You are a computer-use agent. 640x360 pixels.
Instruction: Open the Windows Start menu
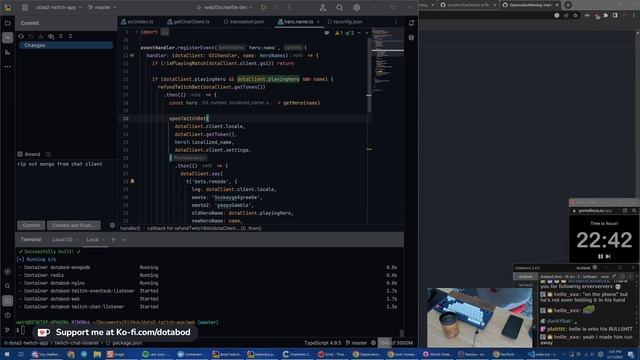click(7, 354)
